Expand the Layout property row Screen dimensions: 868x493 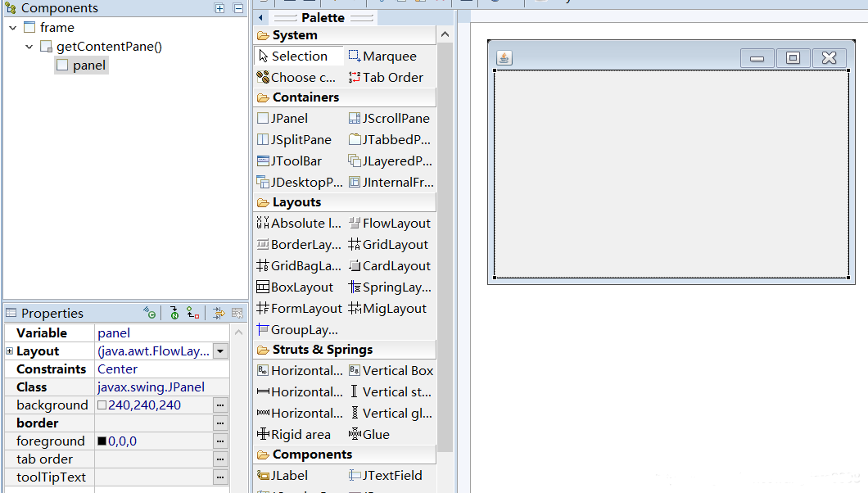pos(9,351)
